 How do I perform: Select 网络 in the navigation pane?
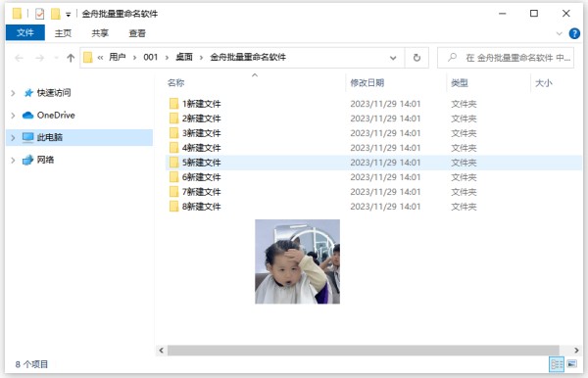pyautogui.click(x=45, y=160)
